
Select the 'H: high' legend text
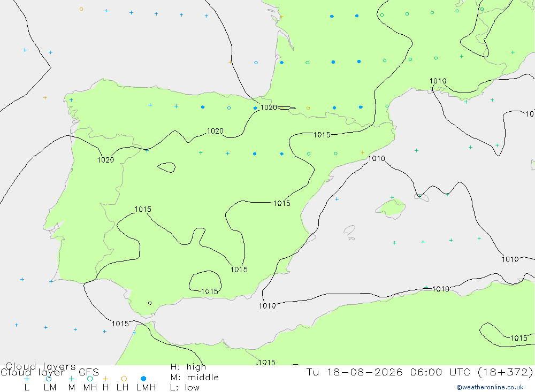[188, 367]
